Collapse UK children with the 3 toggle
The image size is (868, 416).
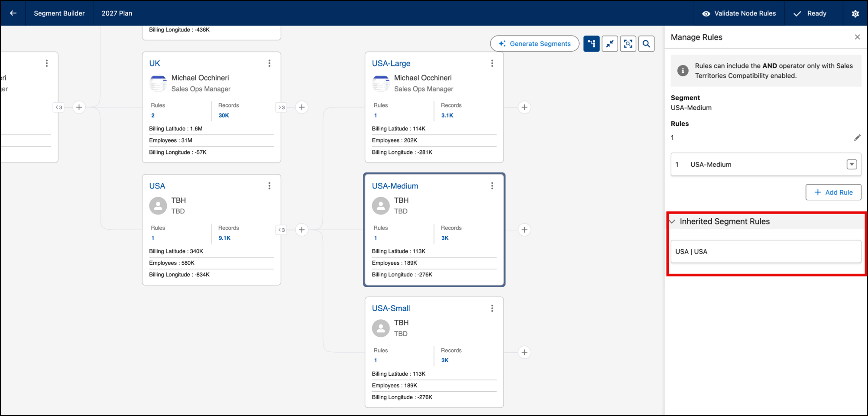pyautogui.click(x=282, y=107)
